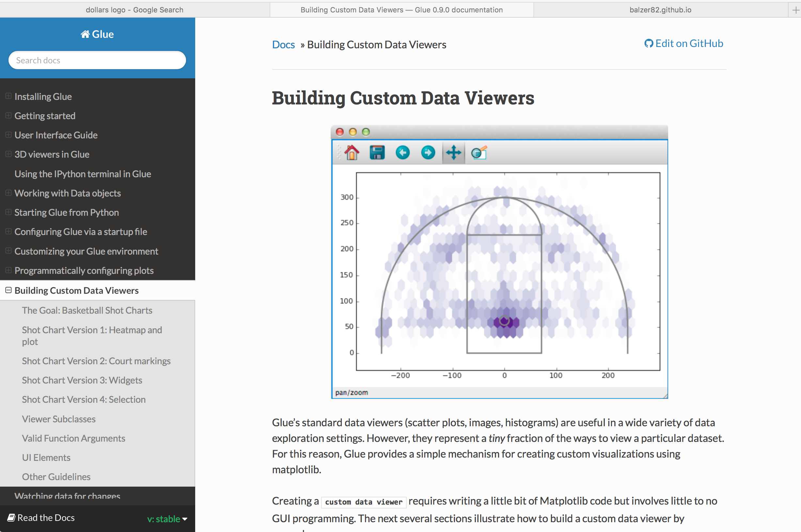The height and width of the screenshot is (532, 801).
Task: Open a new browser tab with plus
Action: [x=795, y=10]
